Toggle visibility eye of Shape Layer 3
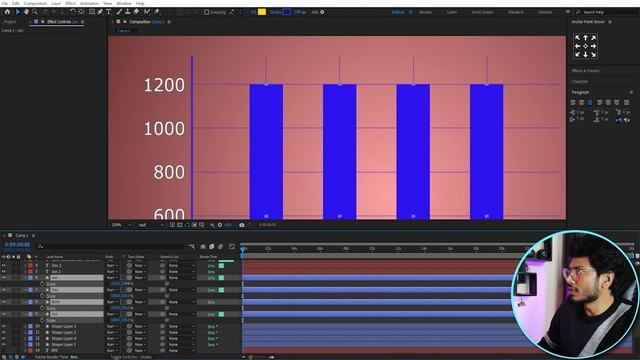Viewport: 640px width, 360px height. [x=3, y=326]
